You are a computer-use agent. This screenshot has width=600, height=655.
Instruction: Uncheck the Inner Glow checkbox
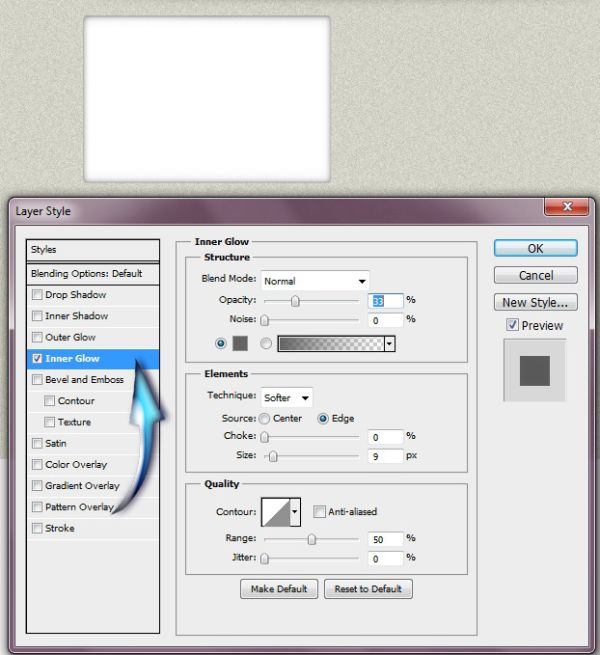(x=37, y=358)
